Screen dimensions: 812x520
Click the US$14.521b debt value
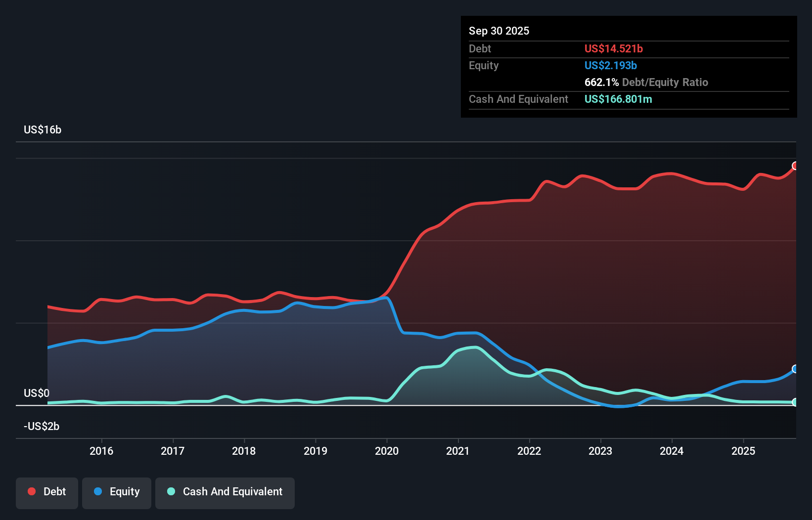(x=614, y=49)
